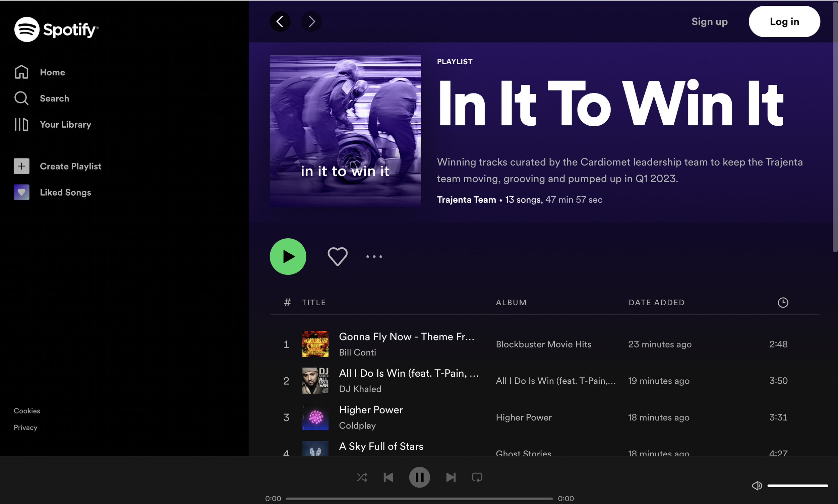Image resolution: width=838 pixels, height=504 pixels.
Task: Click the Home house icon
Action: click(x=21, y=72)
